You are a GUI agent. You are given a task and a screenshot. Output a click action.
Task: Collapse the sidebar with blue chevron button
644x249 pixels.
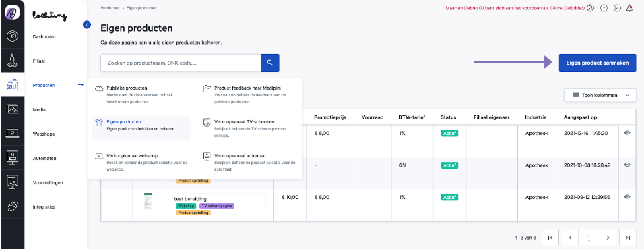pyautogui.click(x=87, y=25)
